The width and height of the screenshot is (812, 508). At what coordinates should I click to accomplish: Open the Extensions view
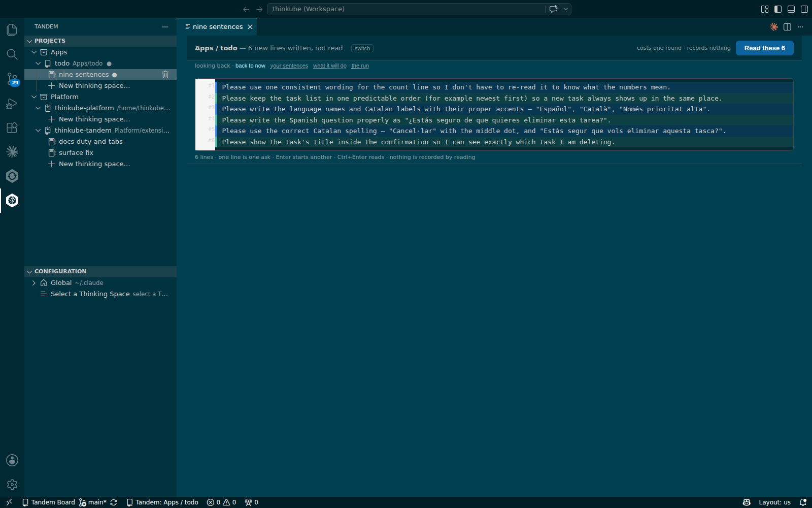click(x=12, y=128)
